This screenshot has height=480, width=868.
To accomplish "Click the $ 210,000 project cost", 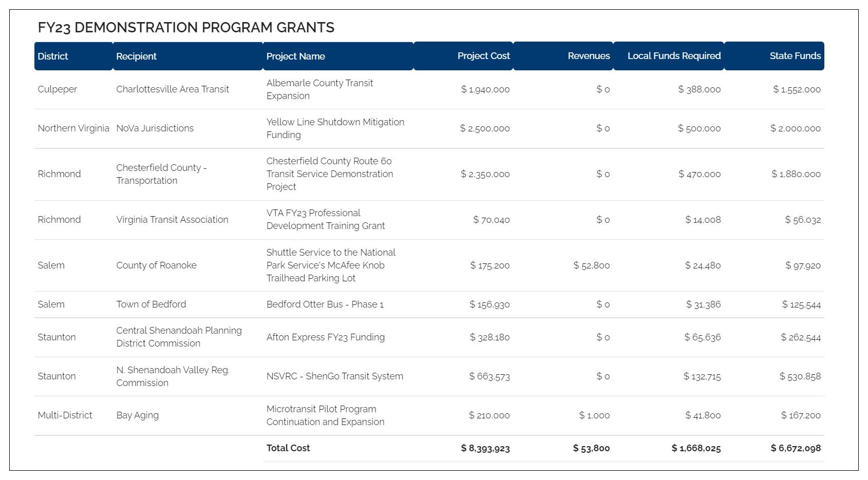I will [489, 415].
